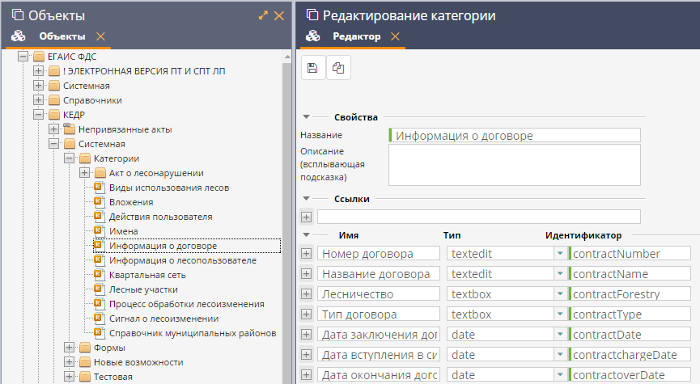This screenshot has height=384, width=700.
Task: Select Информация о лесопользователе tree item
Action: click(183, 260)
